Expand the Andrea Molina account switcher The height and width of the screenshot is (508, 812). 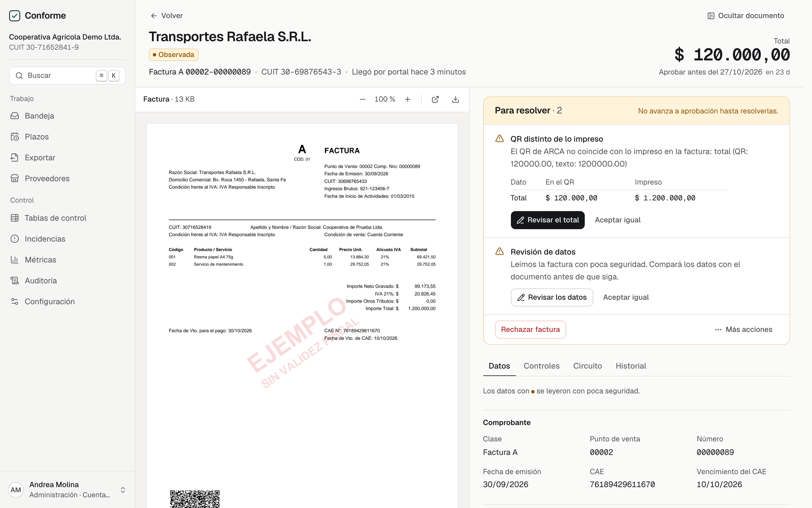tap(67, 490)
